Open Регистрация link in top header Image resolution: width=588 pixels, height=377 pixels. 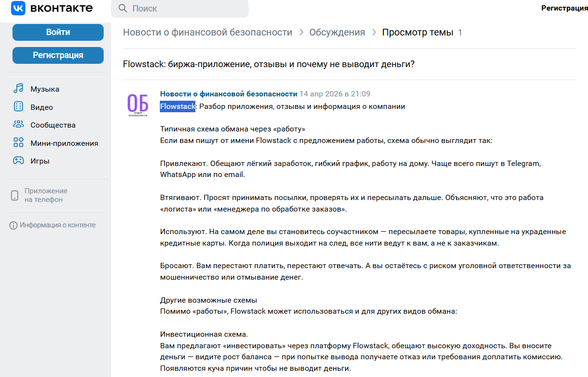click(564, 8)
